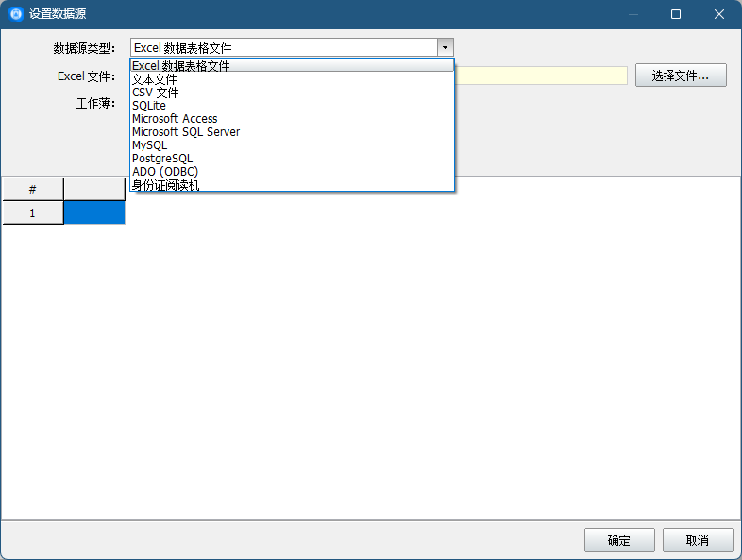Screen dimensions: 742x560
Task: Click the # column header
Action: tap(32, 189)
